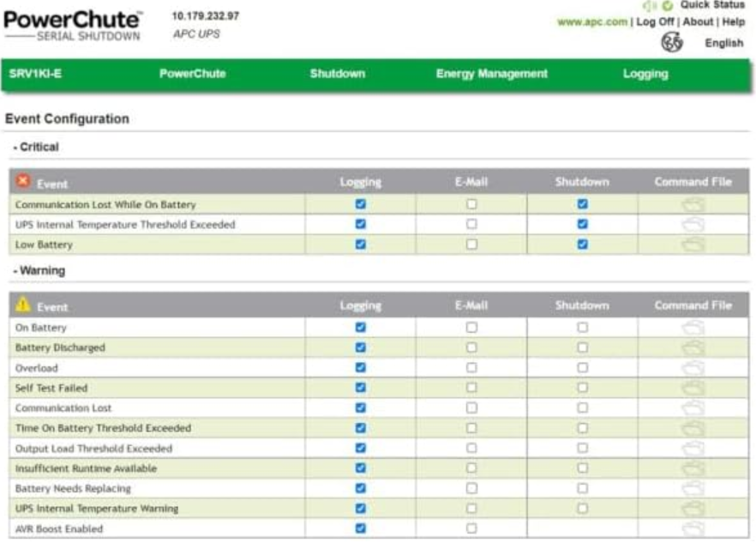The image size is (756, 543).
Task: Open command file folder for Low Battery
Action: (693, 244)
